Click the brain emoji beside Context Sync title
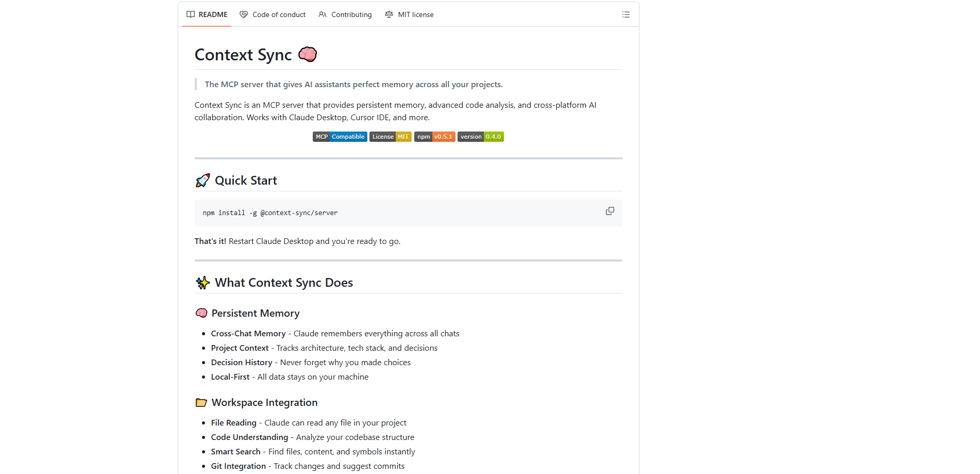The width and height of the screenshot is (980, 474). click(x=308, y=54)
